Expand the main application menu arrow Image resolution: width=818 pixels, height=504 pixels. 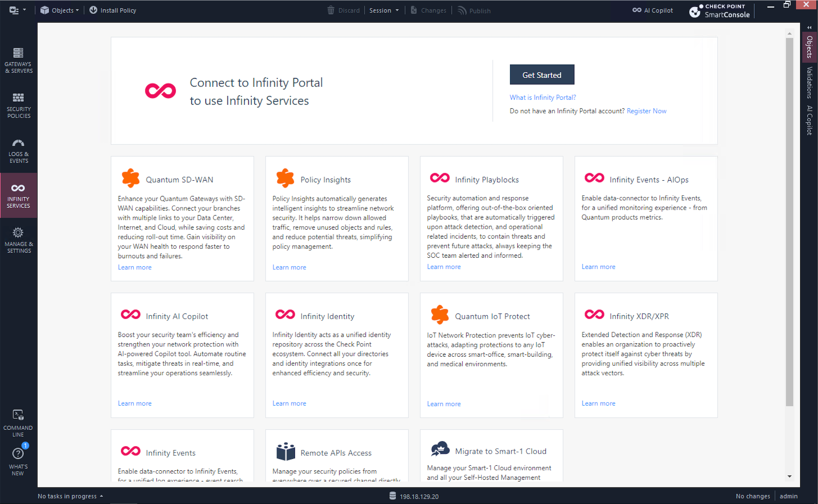(24, 10)
